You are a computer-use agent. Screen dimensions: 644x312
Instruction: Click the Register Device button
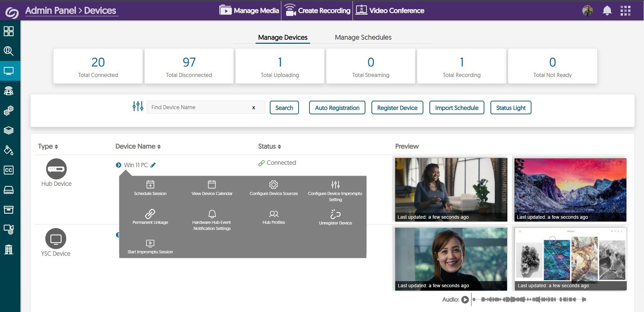click(397, 108)
